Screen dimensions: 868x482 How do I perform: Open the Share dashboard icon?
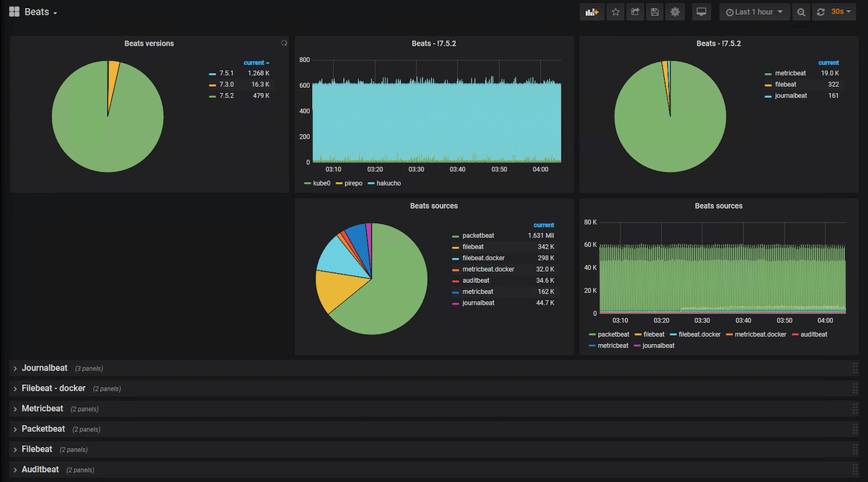635,12
